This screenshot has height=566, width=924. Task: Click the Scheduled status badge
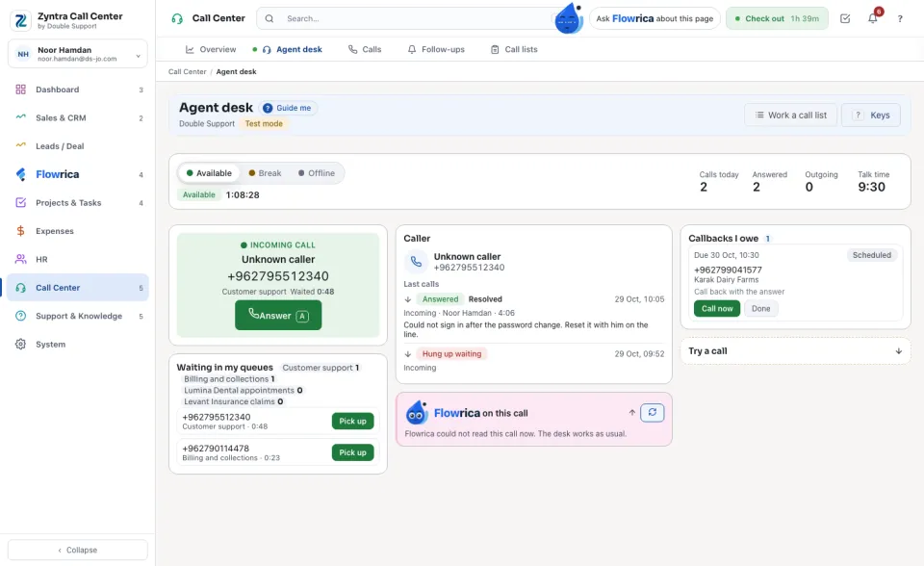click(x=872, y=255)
